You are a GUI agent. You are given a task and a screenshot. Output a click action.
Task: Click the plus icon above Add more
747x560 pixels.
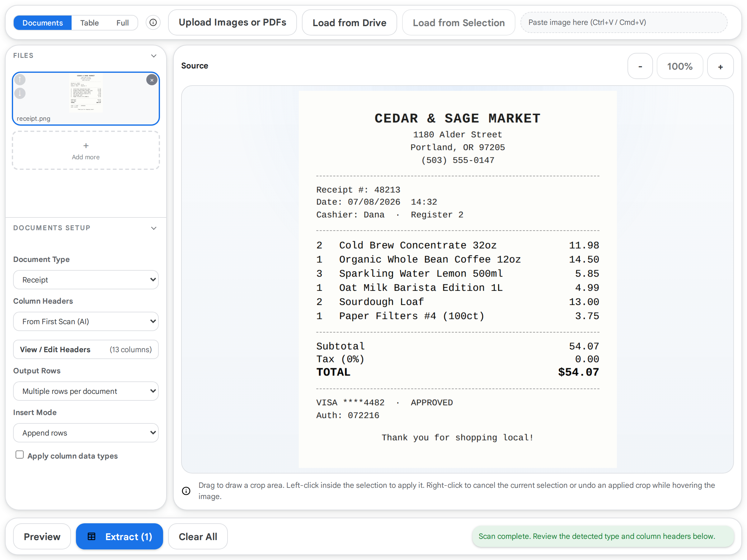point(86,146)
